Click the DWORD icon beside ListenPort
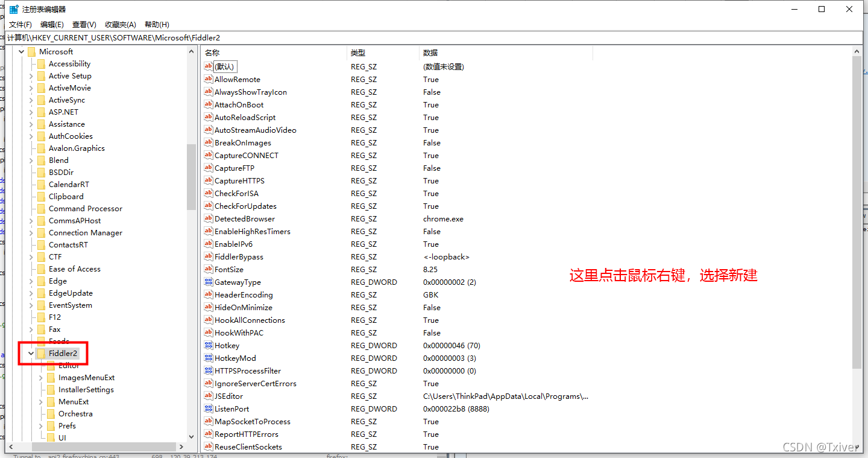 [x=209, y=409]
